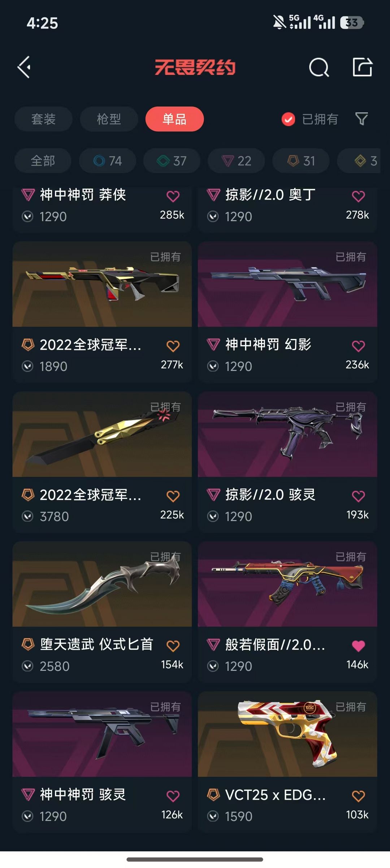The width and height of the screenshot is (390, 868).
Task: Tap the share icon in header
Action: pos(362,67)
